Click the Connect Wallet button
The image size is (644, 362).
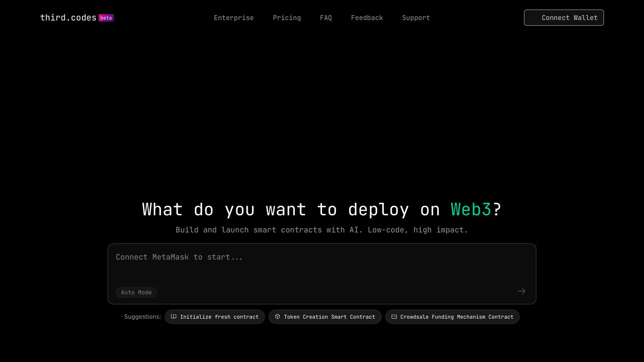pyautogui.click(x=564, y=18)
